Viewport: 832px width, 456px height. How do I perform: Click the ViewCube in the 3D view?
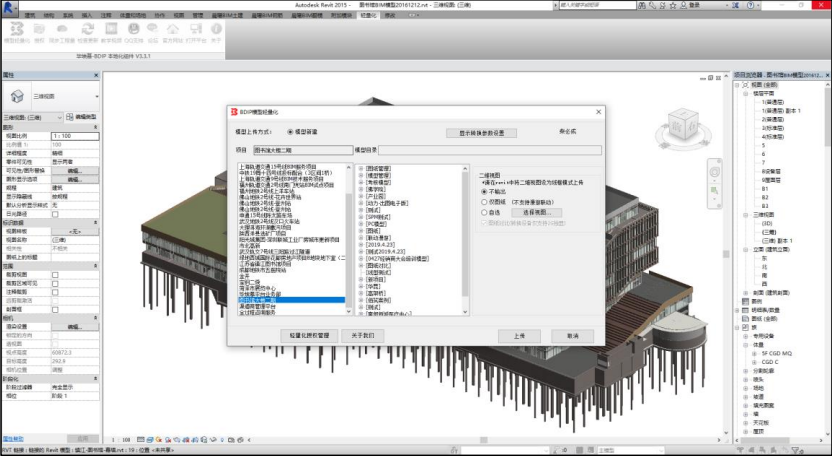(x=683, y=125)
